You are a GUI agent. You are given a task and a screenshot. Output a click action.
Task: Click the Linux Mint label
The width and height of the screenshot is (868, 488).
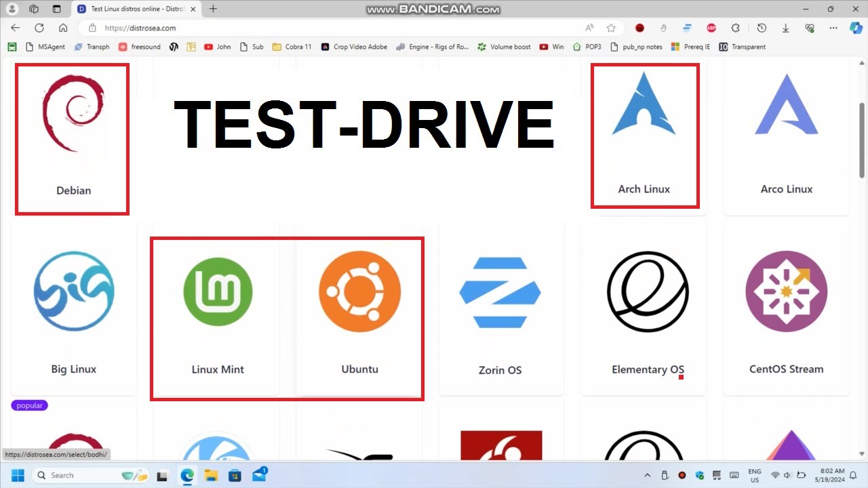point(218,369)
